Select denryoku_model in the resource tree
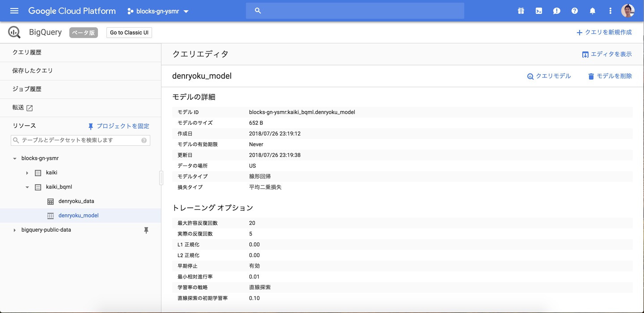This screenshot has width=644, height=313. (78, 216)
